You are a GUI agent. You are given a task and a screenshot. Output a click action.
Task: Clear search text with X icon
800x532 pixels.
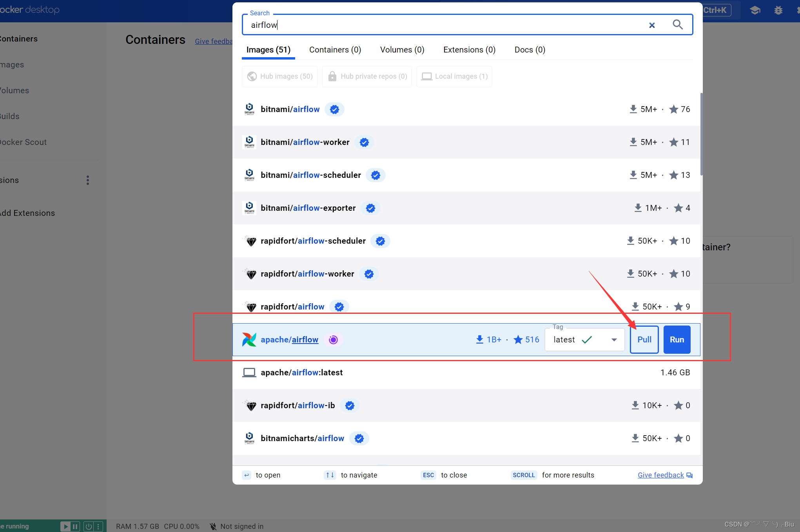(x=652, y=25)
